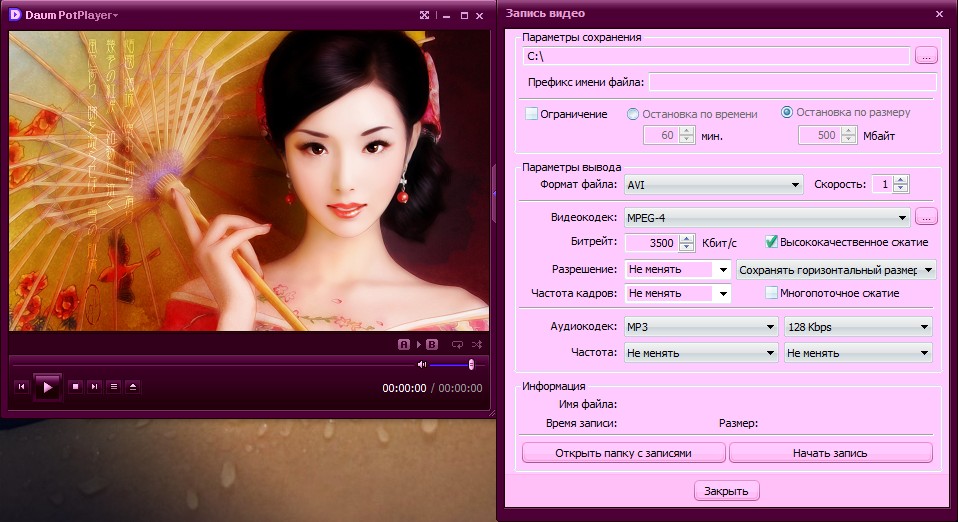Skip to the previous track
The image size is (958, 522).
tap(21, 386)
